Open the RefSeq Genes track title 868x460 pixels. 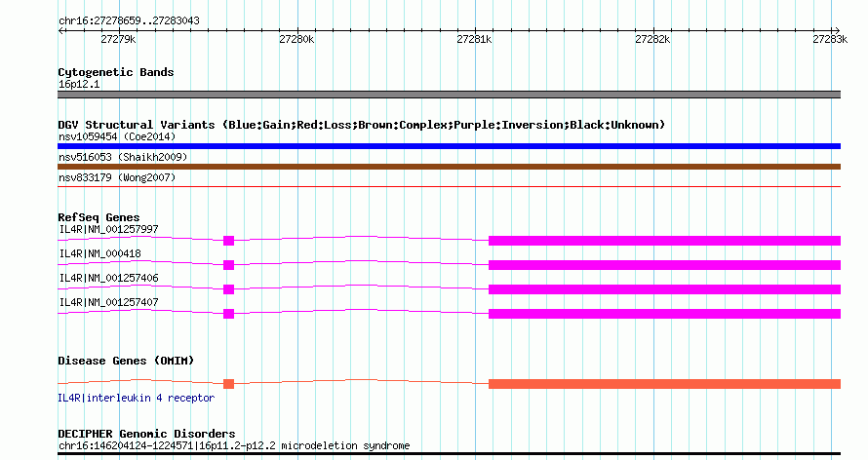99,217
